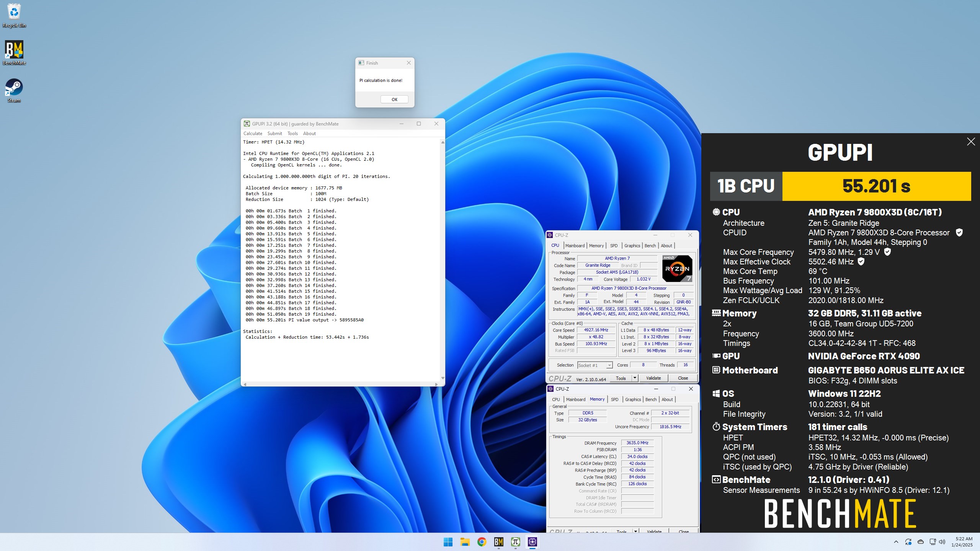Click the Core Speed 4927.16 MHz field

click(x=596, y=330)
